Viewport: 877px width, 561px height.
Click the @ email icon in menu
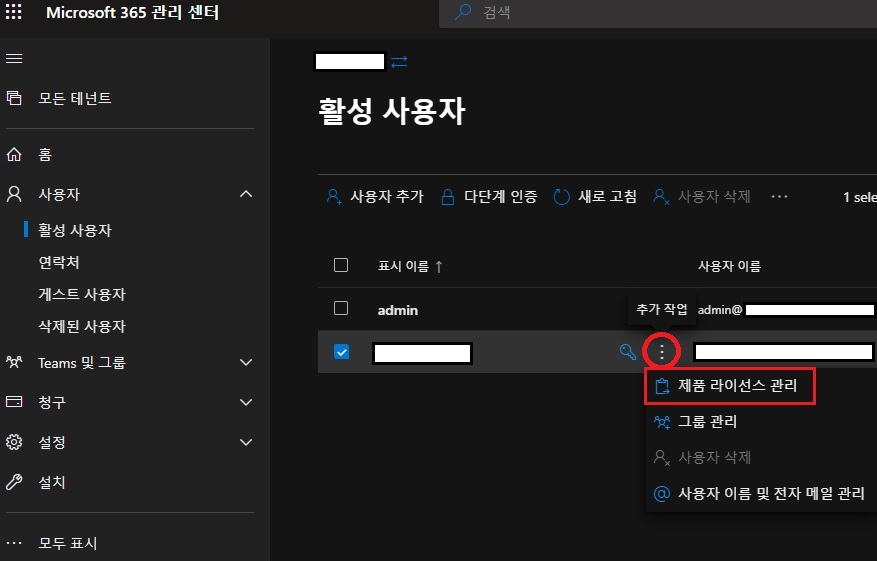662,494
